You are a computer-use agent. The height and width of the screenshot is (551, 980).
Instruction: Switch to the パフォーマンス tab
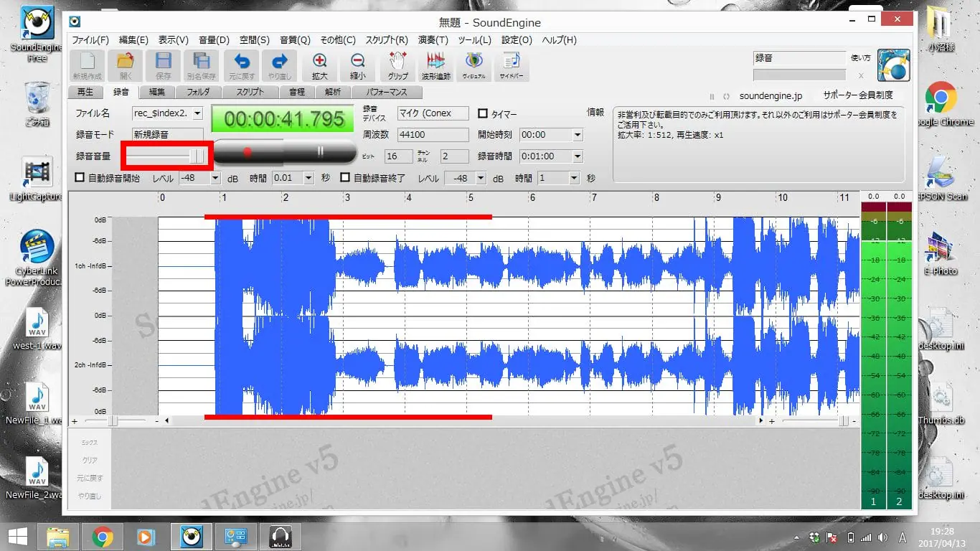[x=387, y=93]
